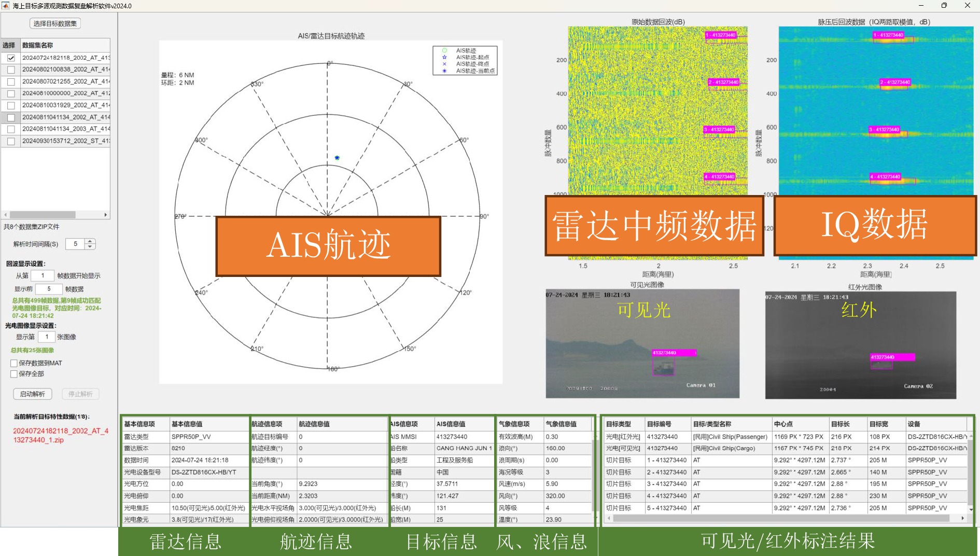
Task: Click the first target label 1-413273440 in raw echo plot
Action: pyautogui.click(x=721, y=35)
